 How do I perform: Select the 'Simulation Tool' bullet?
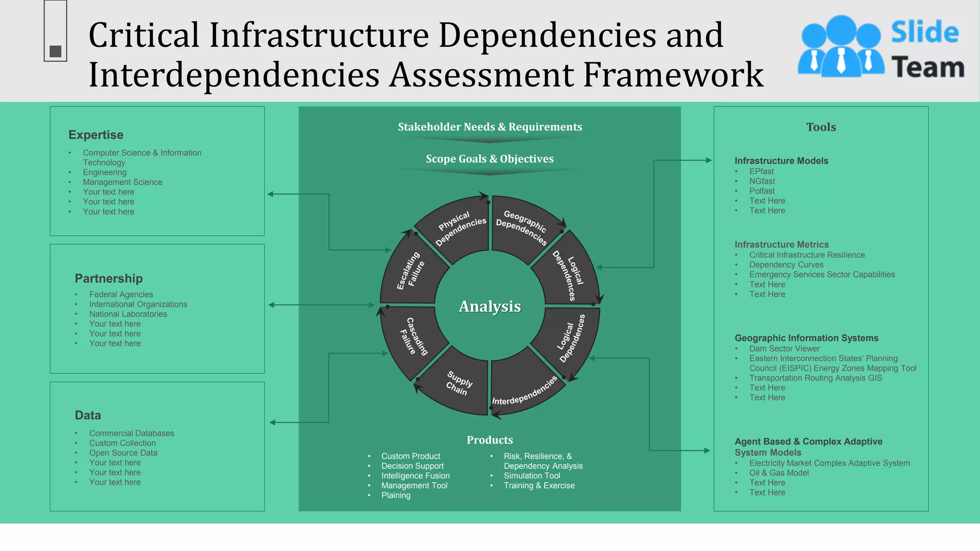[x=532, y=476]
